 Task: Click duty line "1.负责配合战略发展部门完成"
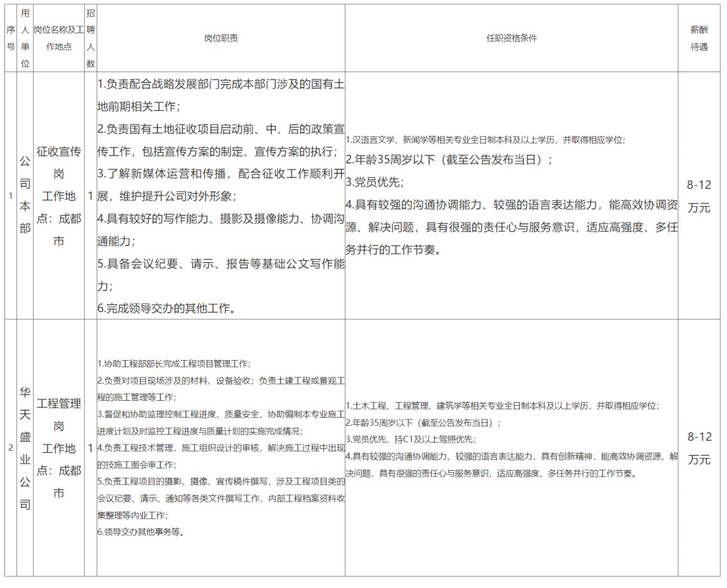pyautogui.click(x=221, y=95)
